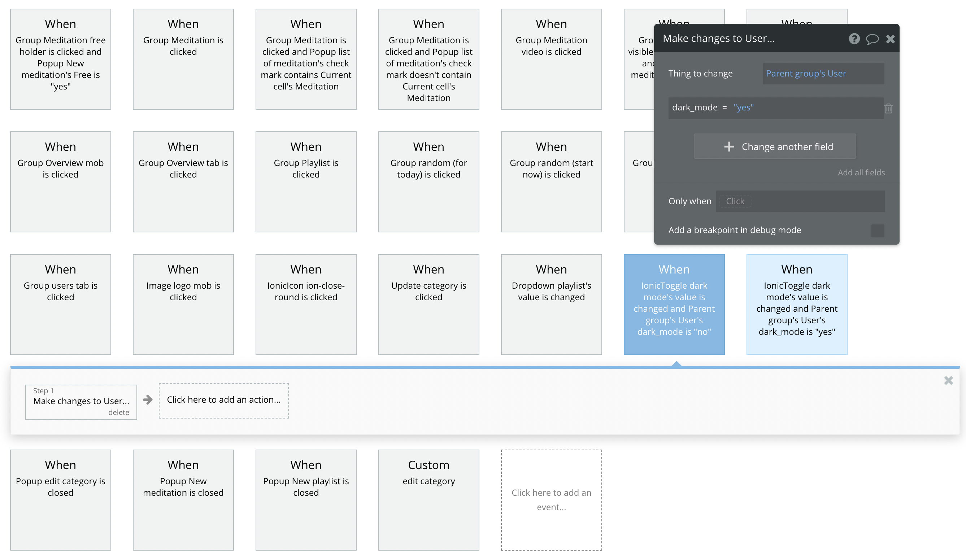Screen dimensions: 966x560
Task: Delete dark_mode field with trash icon
Action: pos(888,108)
